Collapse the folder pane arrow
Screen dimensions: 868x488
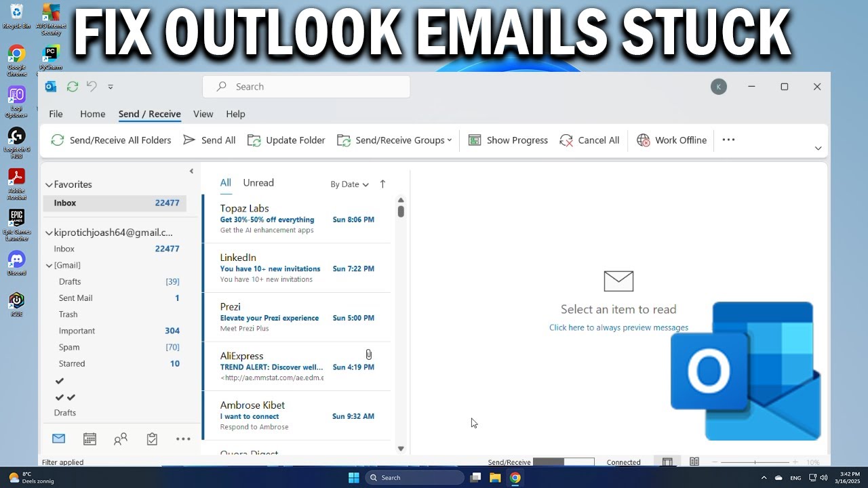[x=191, y=171]
